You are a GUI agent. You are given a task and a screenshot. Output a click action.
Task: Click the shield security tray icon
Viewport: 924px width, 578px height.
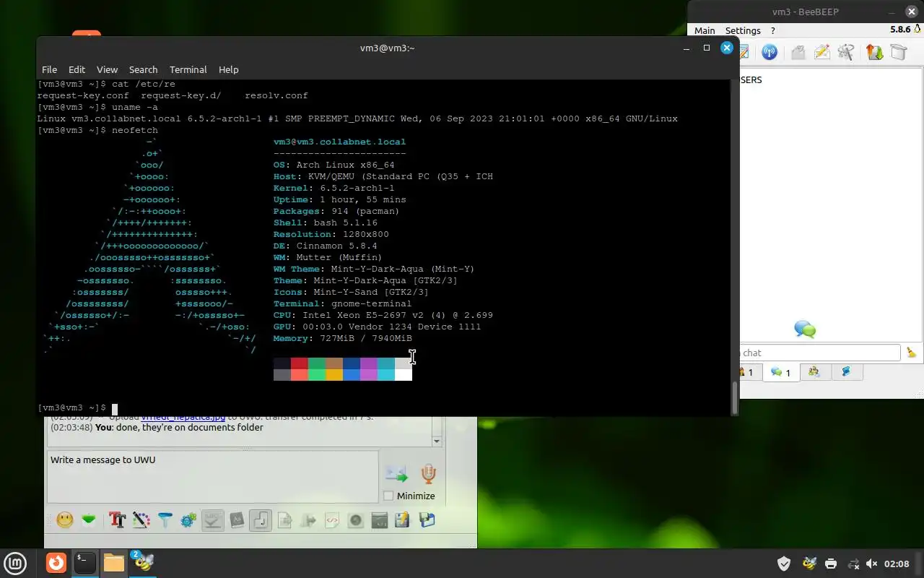(784, 564)
